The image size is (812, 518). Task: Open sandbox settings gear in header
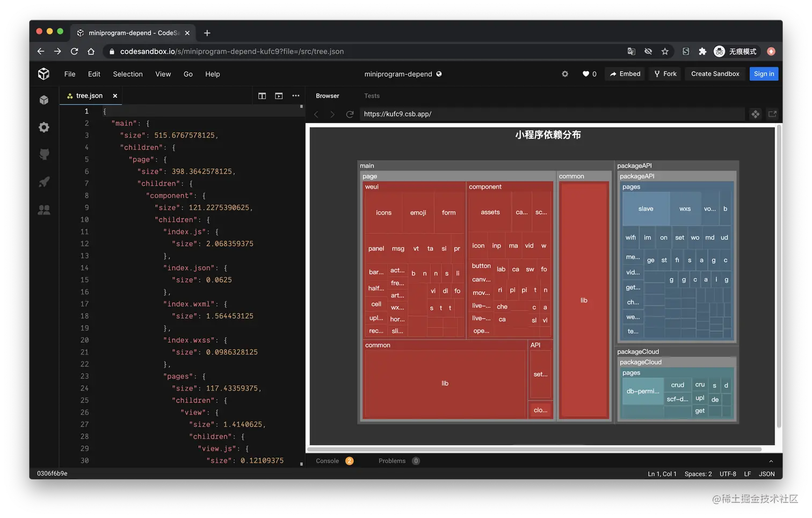pos(565,74)
